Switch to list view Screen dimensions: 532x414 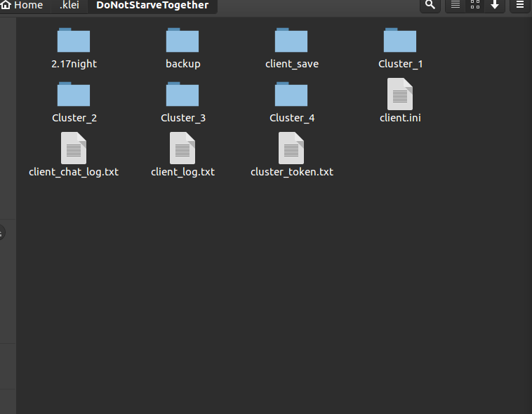tap(455, 5)
